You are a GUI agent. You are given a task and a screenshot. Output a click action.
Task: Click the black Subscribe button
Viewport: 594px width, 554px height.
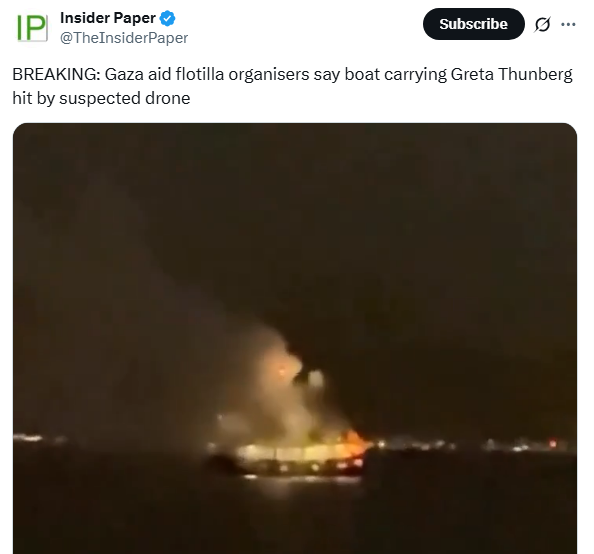[x=474, y=24]
